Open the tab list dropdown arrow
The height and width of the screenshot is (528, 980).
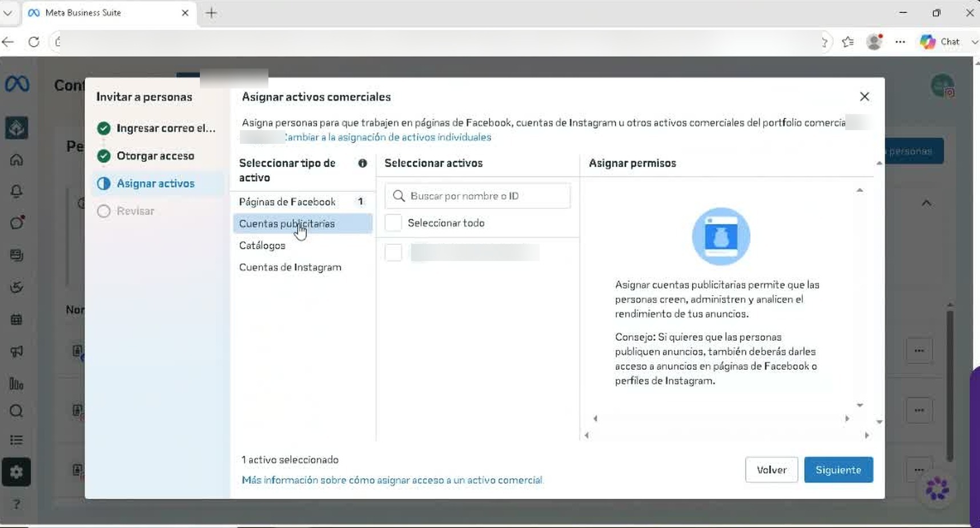coord(7,13)
